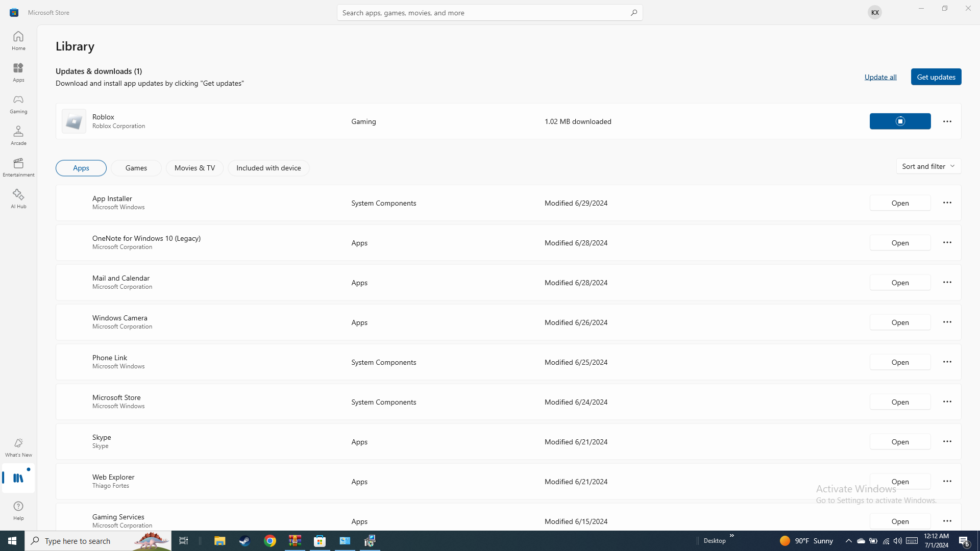
Task: Select the Apps filter tab
Action: click(81, 168)
